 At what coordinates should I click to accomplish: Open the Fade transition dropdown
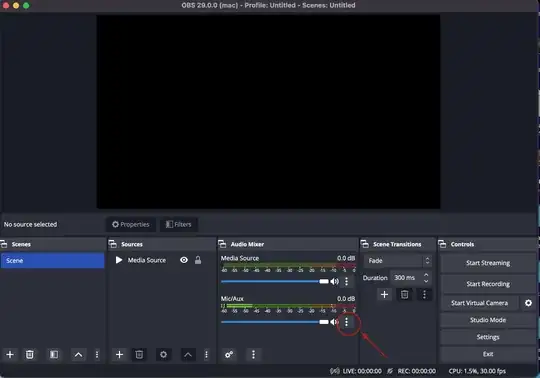click(x=398, y=261)
